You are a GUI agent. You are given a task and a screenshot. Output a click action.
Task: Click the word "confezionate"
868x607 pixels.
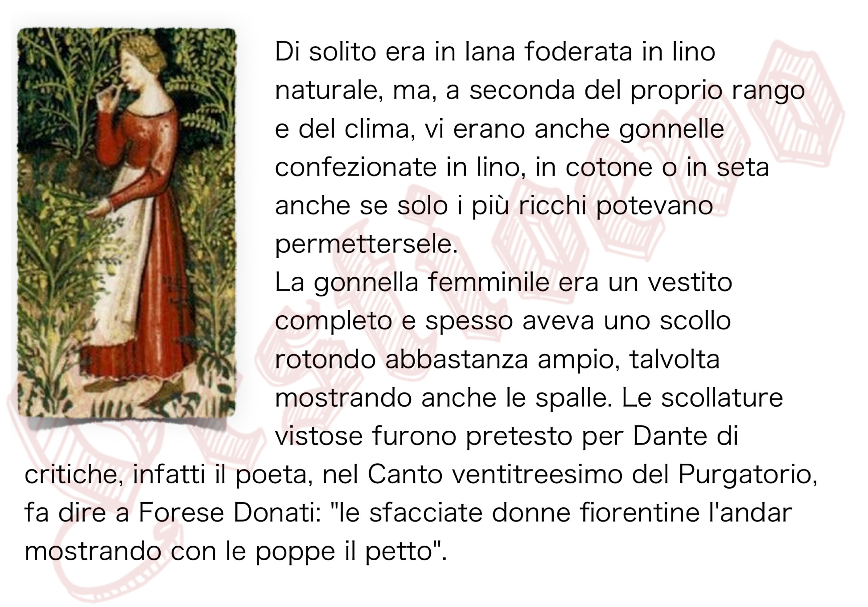pyautogui.click(x=356, y=168)
